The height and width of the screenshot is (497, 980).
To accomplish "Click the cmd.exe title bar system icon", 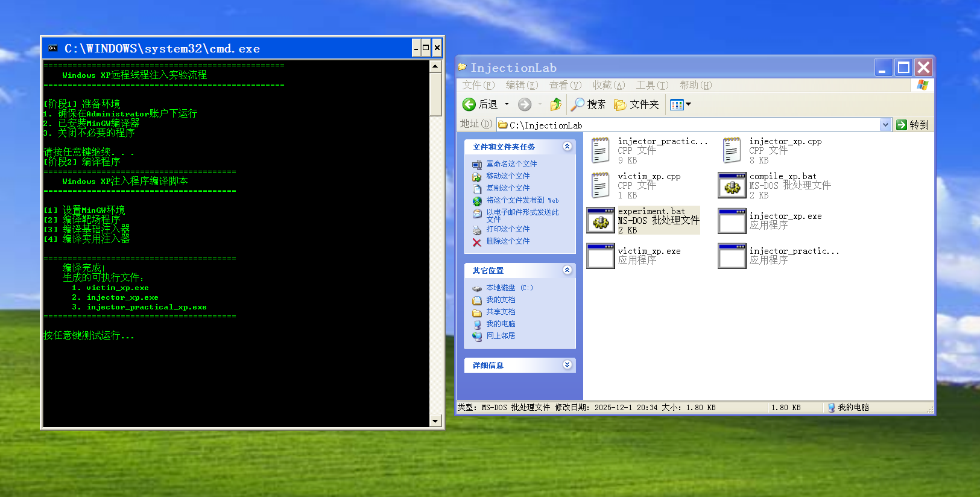I will 53,48.
